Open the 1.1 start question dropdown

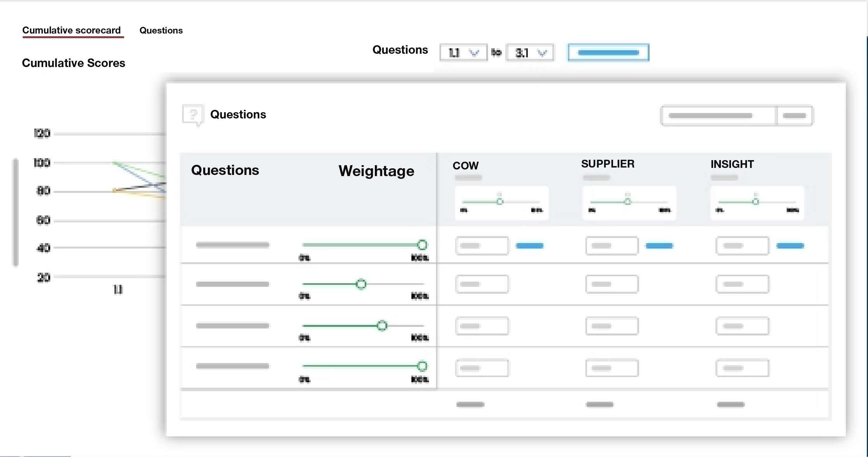coord(463,53)
